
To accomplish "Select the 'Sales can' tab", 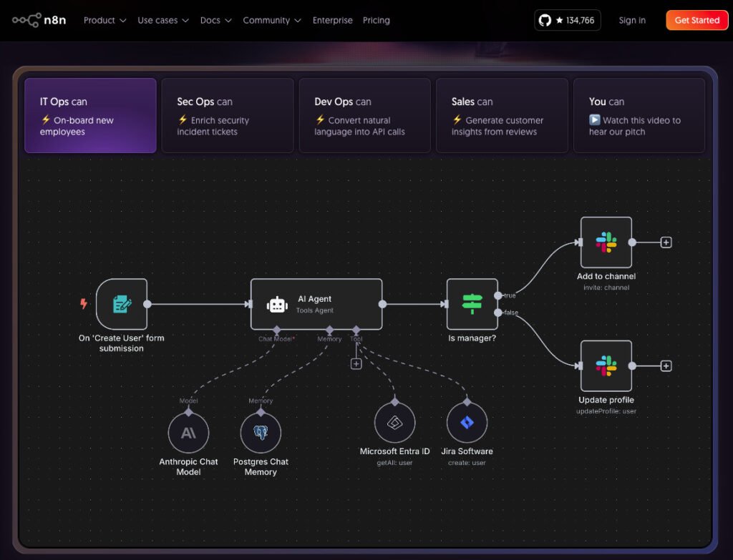I will 502,116.
